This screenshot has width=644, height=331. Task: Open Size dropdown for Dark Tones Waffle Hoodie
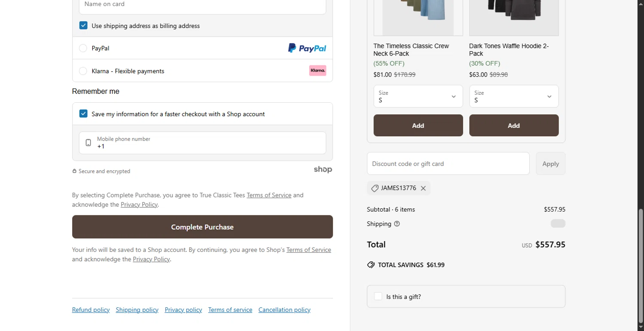(x=513, y=96)
